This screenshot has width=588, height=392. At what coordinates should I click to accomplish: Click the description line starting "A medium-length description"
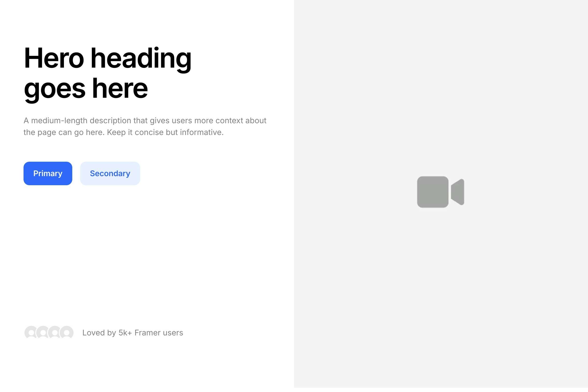point(145,121)
